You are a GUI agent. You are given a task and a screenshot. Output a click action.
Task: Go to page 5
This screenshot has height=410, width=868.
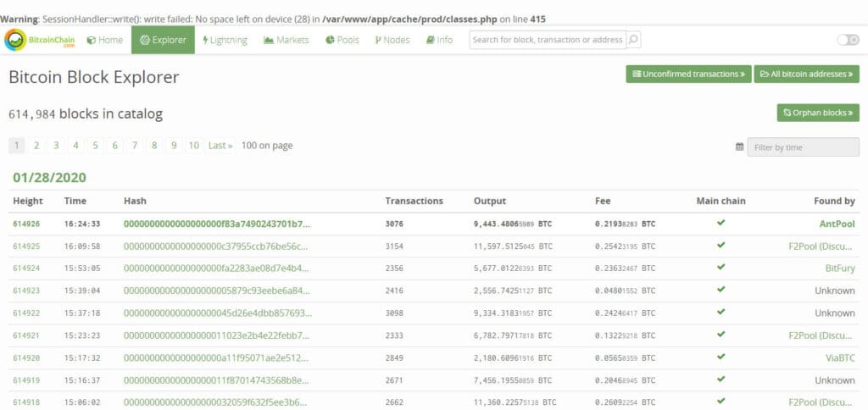pyautogui.click(x=95, y=146)
